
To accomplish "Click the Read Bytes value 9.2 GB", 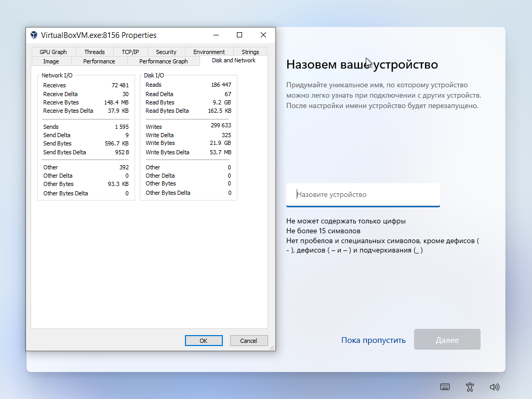I will [x=222, y=102].
